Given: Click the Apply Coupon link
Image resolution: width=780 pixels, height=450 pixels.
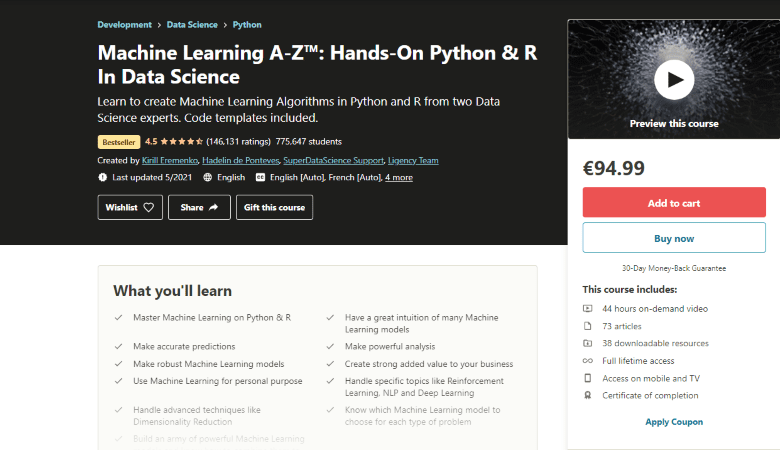Looking at the screenshot, I should coord(674,422).
